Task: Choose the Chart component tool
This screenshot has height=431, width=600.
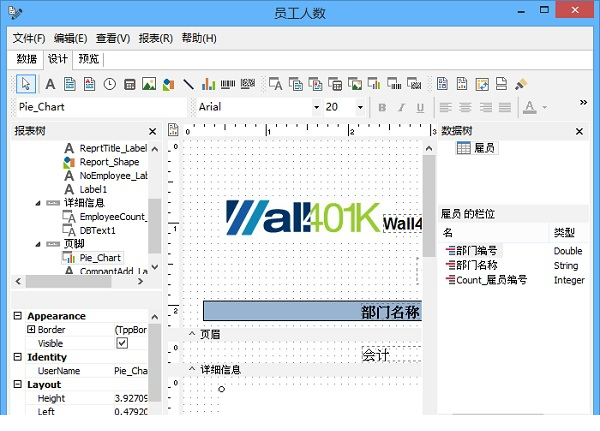Action: pyautogui.click(x=208, y=84)
